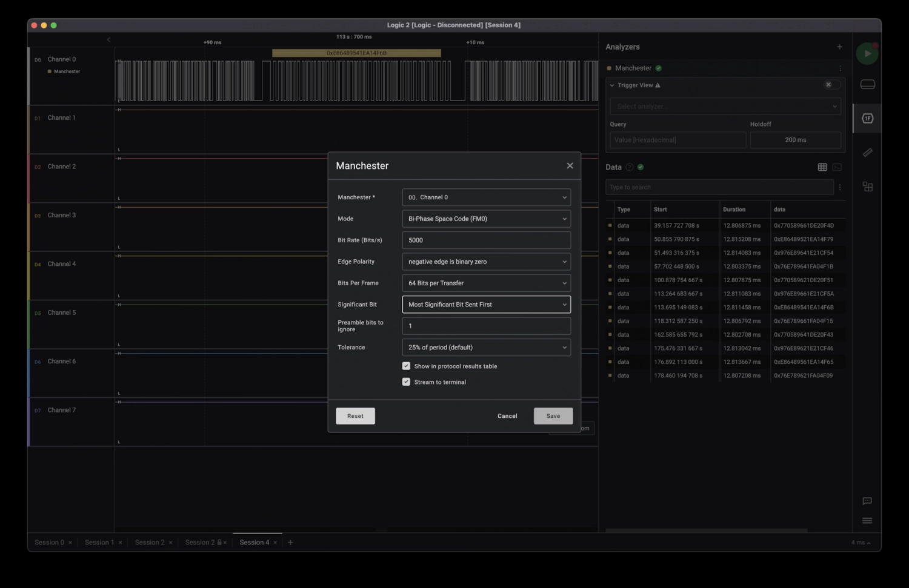Select data row starting 50.855 790 875 s
Image resolution: width=909 pixels, height=588 pixels.
tap(725, 239)
